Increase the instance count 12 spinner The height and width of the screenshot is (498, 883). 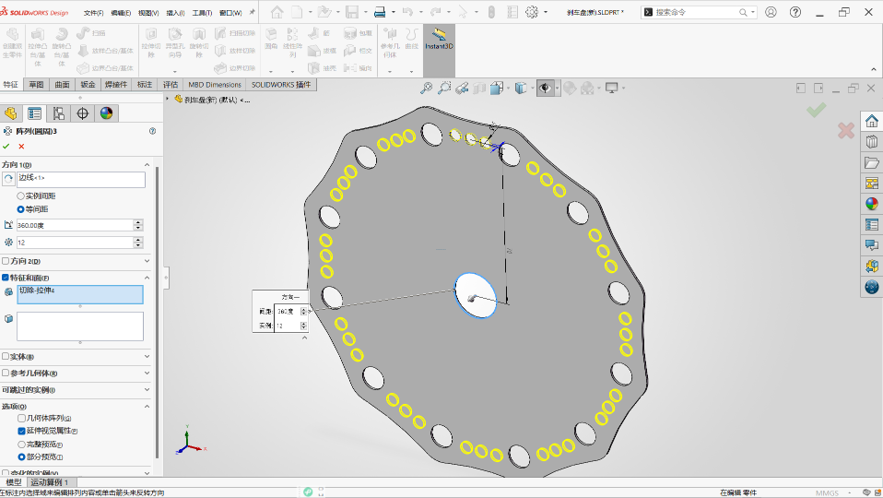point(139,239)
